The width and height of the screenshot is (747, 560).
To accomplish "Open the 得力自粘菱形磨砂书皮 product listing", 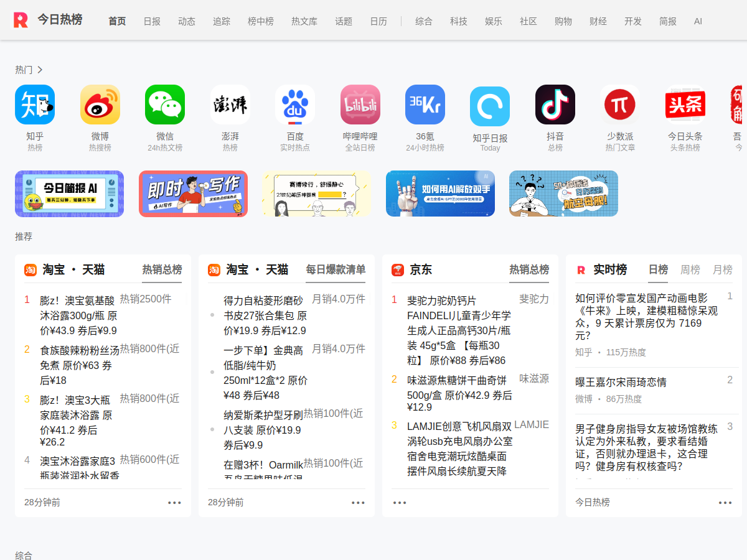I will coord(265,315).
